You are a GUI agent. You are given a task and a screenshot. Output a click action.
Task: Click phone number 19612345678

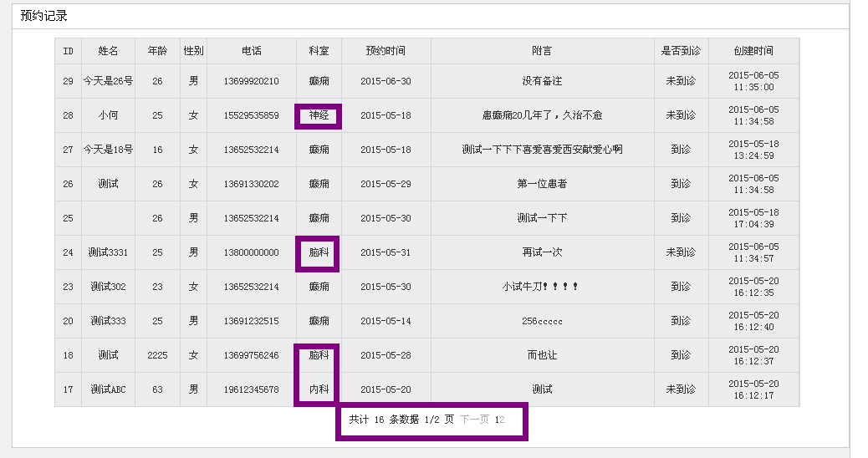(x=251, y=389)
